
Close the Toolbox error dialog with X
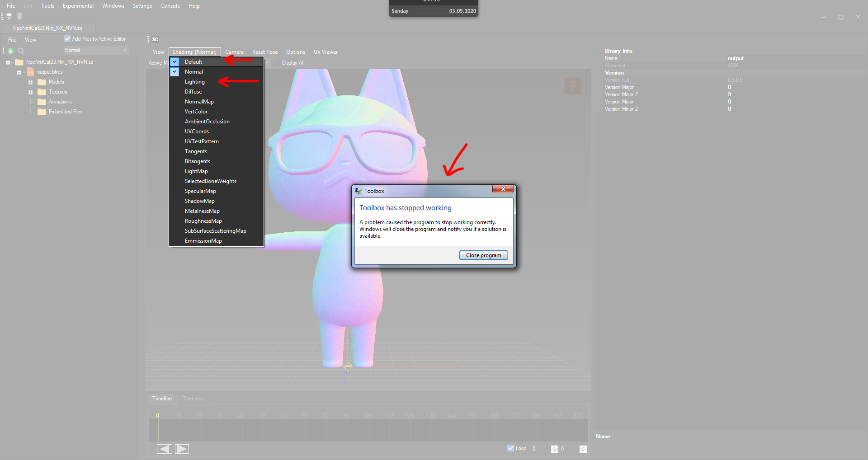click(x=503, y=189)
